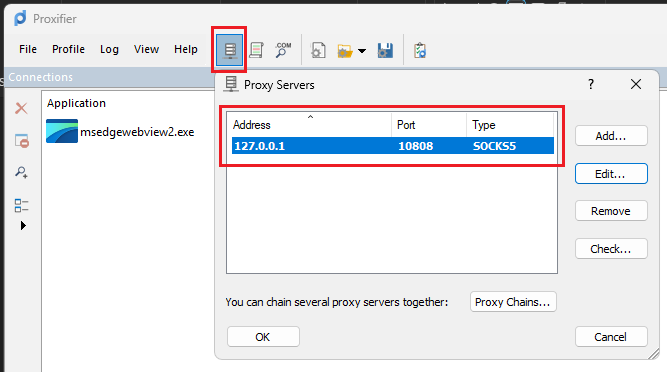Select the 127.0.0.1 proxy row
The width and height of the screenshot is (667, 372).
click(393, 146)
